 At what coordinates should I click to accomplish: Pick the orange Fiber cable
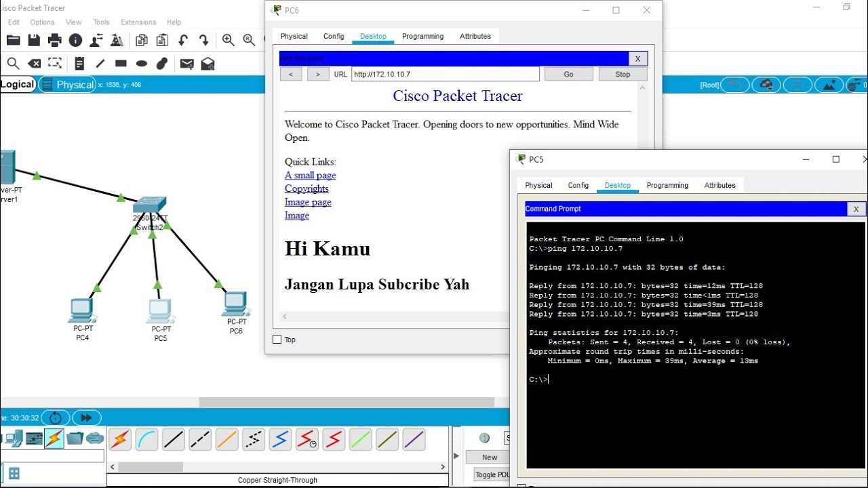[x=226, y=440]
